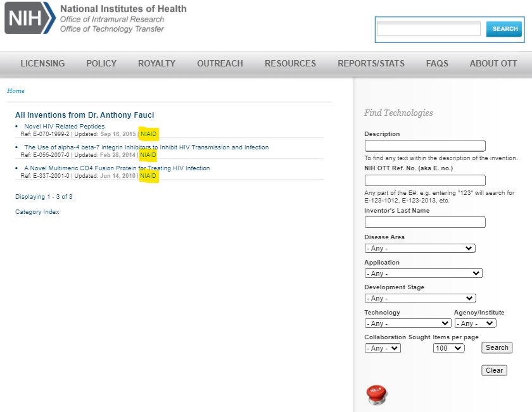Screen dimensions: 532x412
Task: Click NIAID next to E-055-2007-0
Action: [x=148, y=155]
